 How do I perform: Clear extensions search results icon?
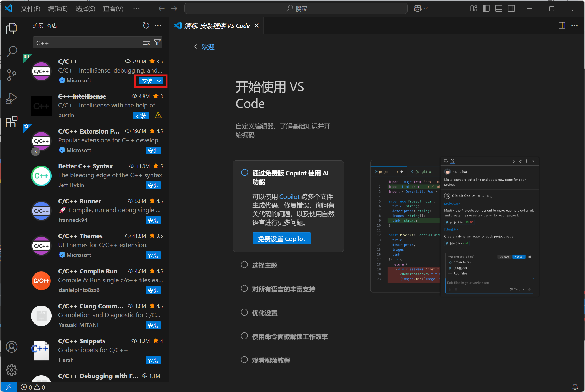point(146,42)
